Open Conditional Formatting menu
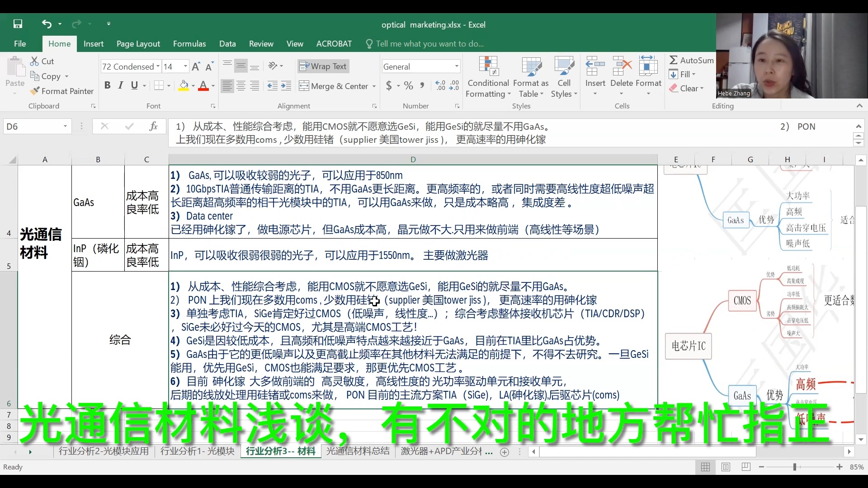Screen dimensions: 868x488 (x=489, y=77)
